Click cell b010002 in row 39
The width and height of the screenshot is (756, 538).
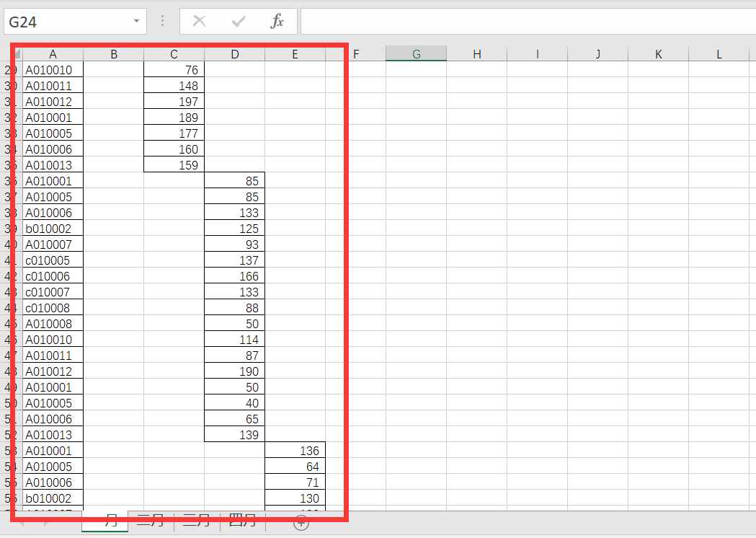pyautogui.click(x=53, y=229)
